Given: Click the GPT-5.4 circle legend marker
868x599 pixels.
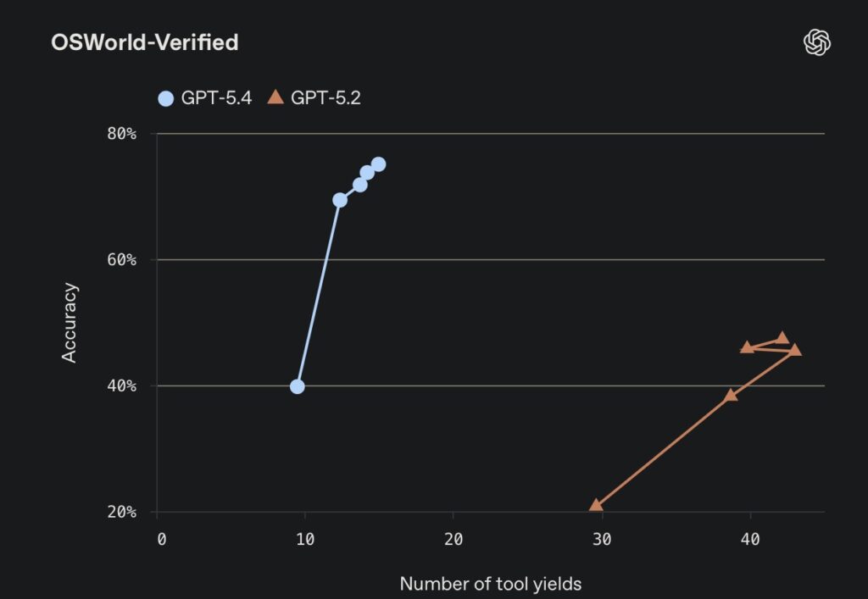Looking at the screenshot, I should (166, 98).
